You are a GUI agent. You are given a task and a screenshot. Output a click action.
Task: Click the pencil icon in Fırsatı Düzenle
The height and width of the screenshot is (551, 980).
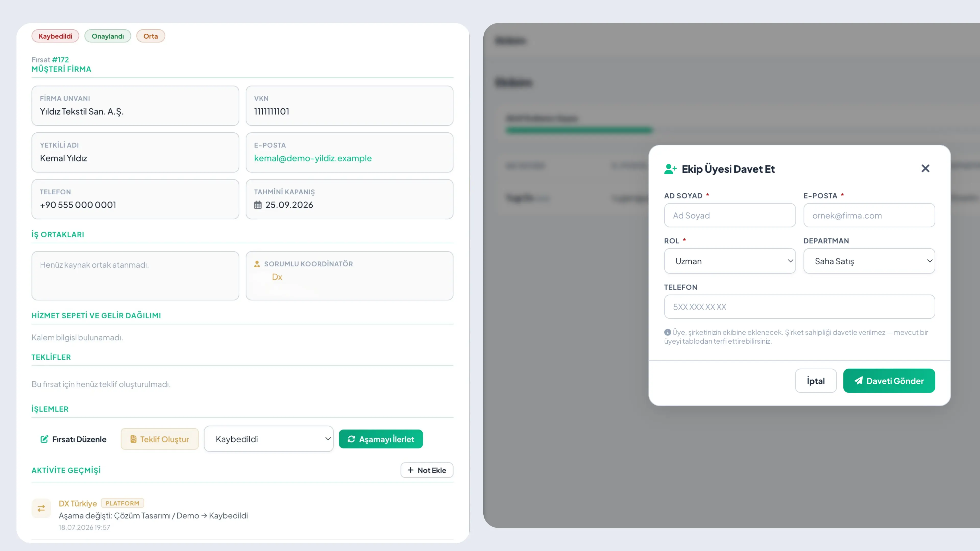point(44,439)
